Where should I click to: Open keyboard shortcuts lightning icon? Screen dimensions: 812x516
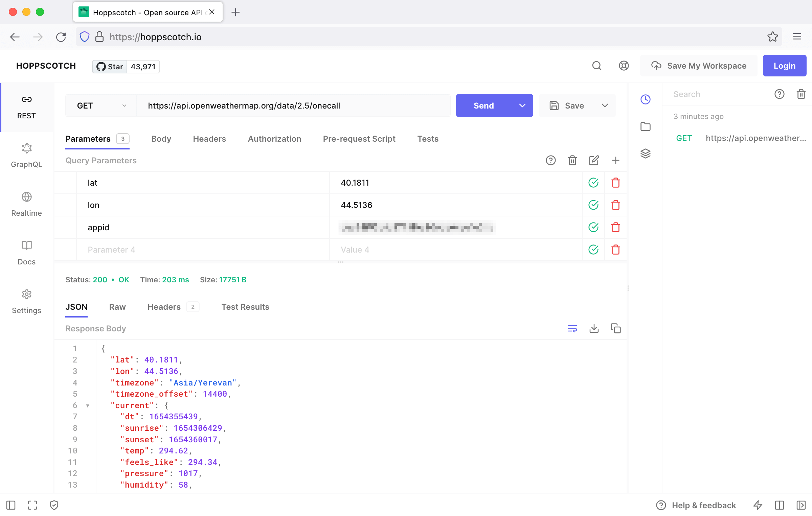758,505
